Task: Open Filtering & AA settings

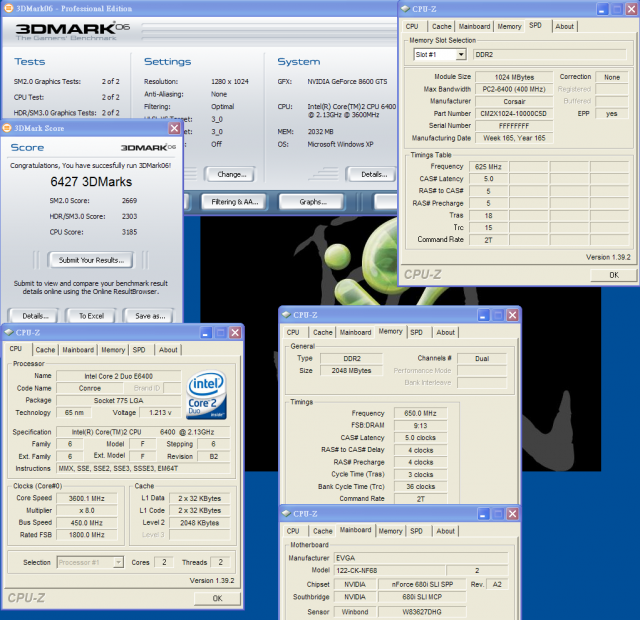Action: (234, 202)
